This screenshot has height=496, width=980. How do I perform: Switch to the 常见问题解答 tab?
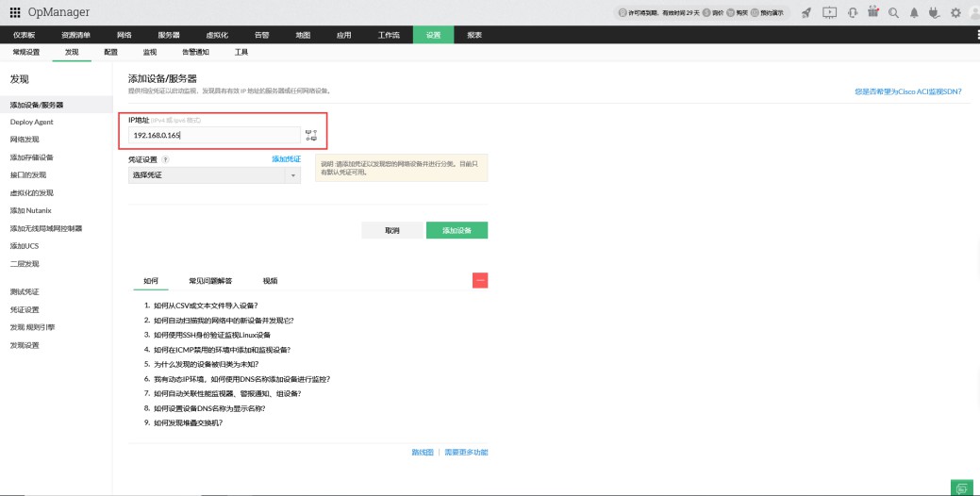click(x=210, y=281)
